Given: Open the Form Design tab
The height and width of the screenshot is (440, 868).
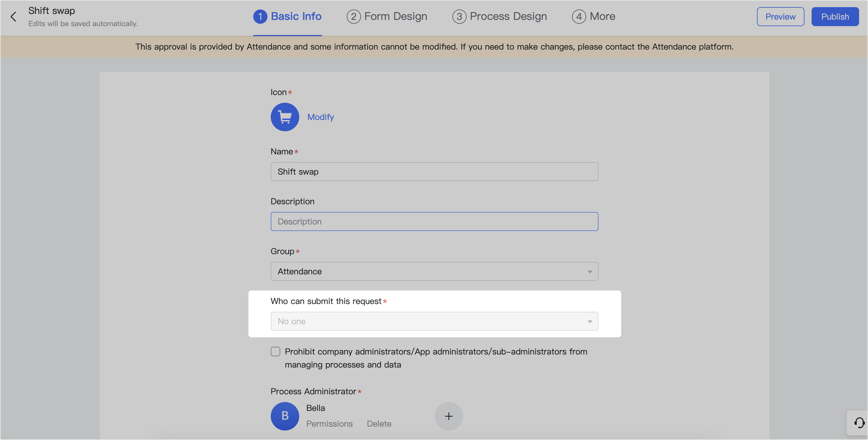Looking at the screenshot, I should [395, 17].
